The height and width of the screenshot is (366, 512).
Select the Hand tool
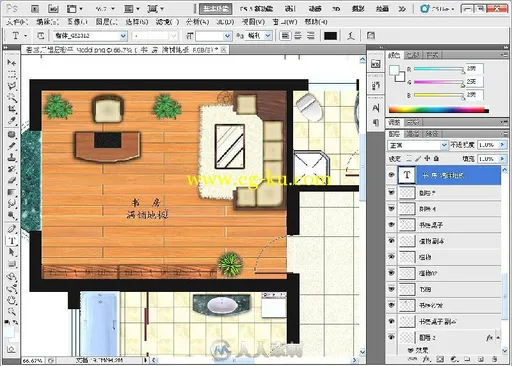[12, 300]
